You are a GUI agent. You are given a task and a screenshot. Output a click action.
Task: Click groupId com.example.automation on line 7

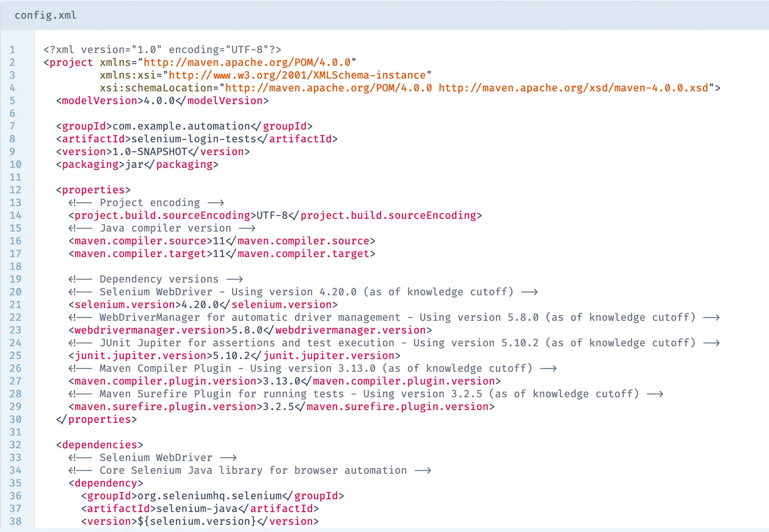pyautogui.click(x=184, y=126)
